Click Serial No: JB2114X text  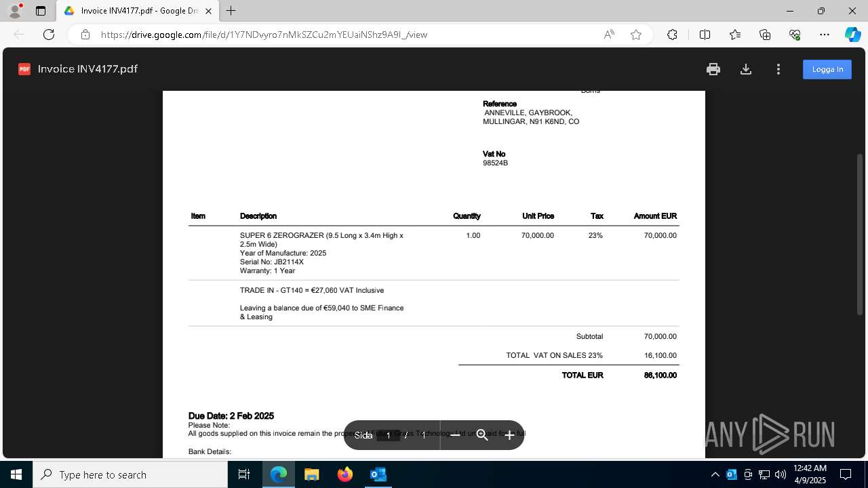tap(272, 262)
